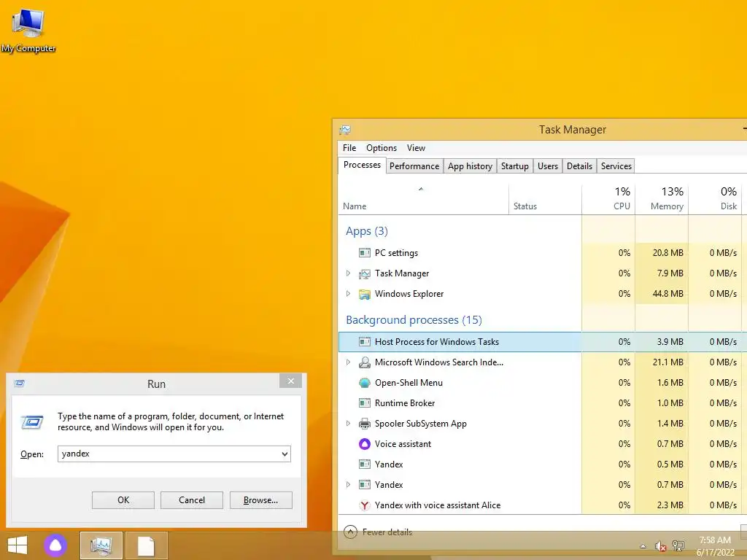Viewport: 747px width, 560px height.
Task: Switch to the Performance tab
Action: tap(414, 166)
